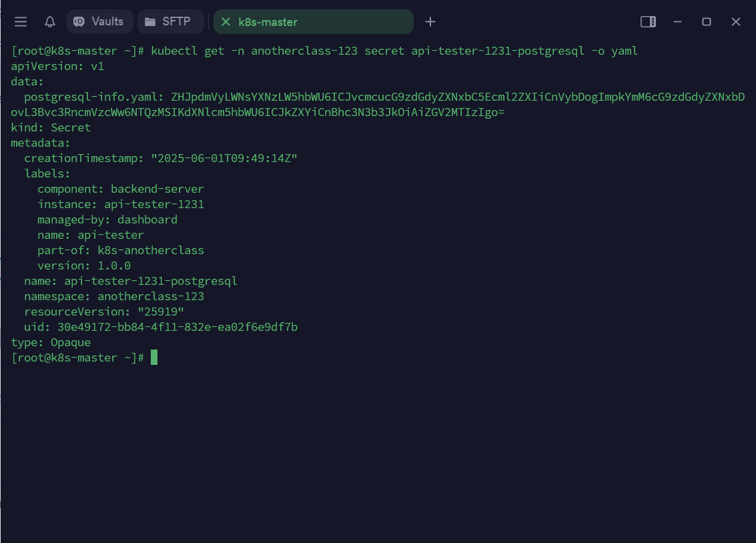Image resolution: width=756 pixels, height=543 pixels.
Task: Click 'name: api-tester-1231-postgresql' metadata line
Action: pos(131,282)
